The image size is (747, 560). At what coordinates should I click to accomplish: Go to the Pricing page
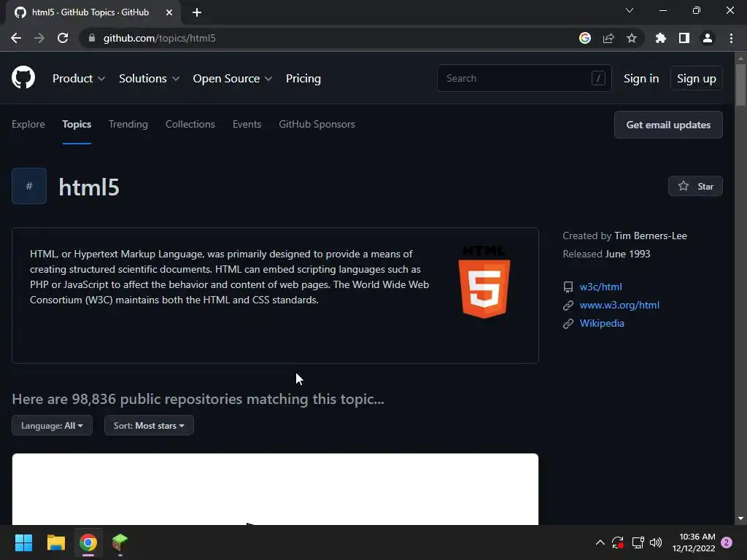coord(303,79)
